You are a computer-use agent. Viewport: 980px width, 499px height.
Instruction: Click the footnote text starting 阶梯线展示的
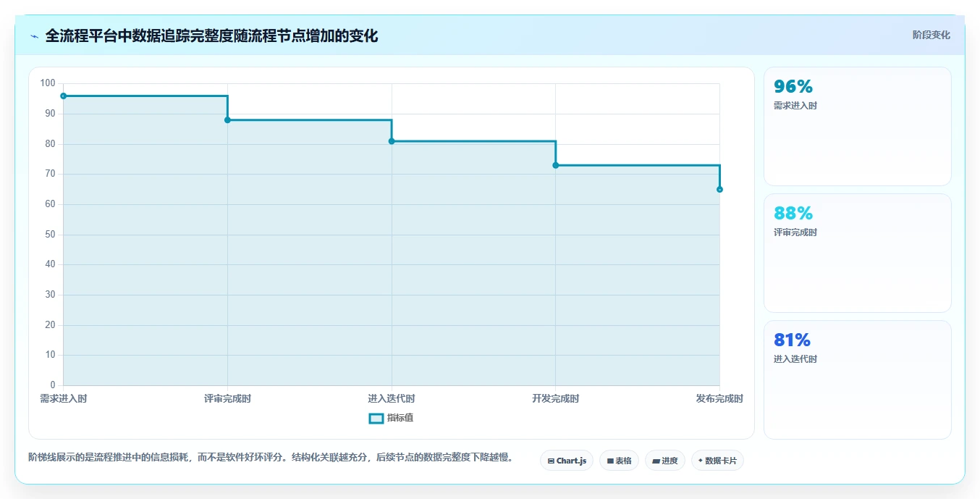(271, 457)
